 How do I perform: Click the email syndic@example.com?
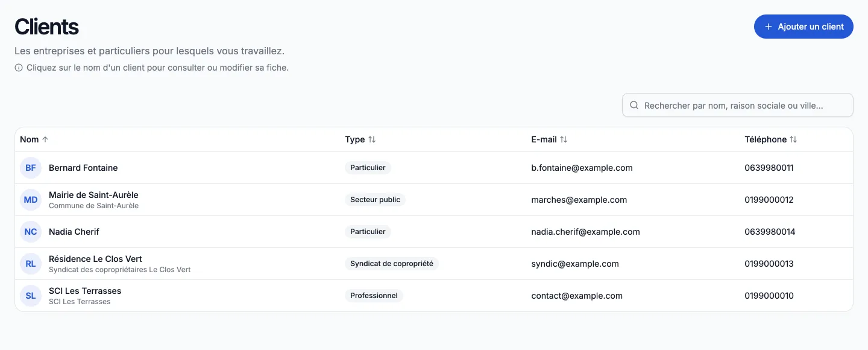click(575, 264)
